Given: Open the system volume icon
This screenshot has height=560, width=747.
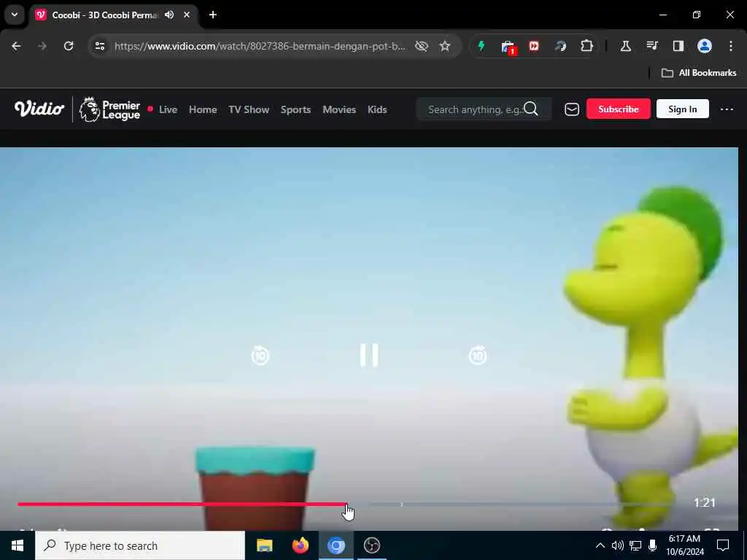Looking at the screenshot, I should 618,545.
